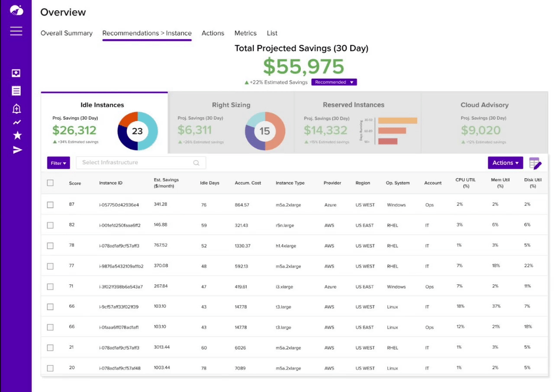The width and height of the screenshot is (554, 392).
Task: Click the 3013.44 savings value
Action: 162,347
